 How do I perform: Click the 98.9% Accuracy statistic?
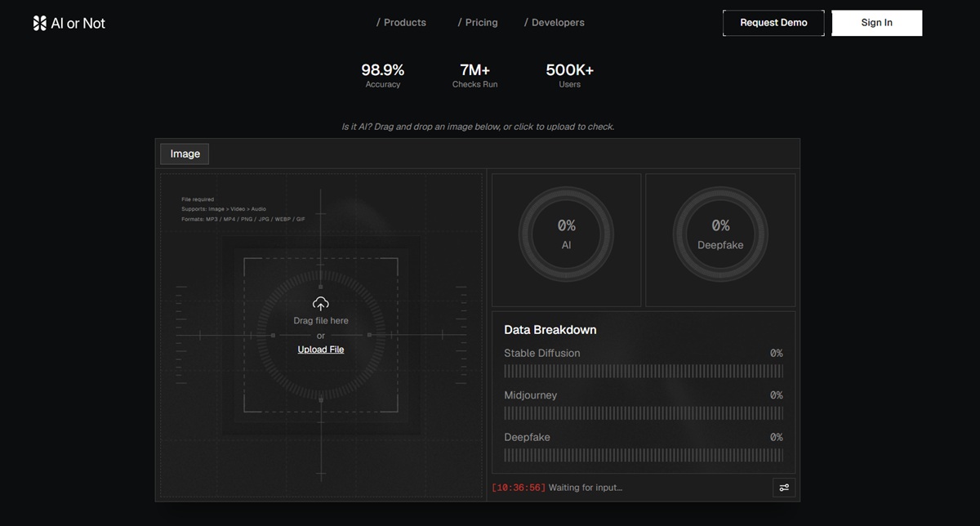383,75
